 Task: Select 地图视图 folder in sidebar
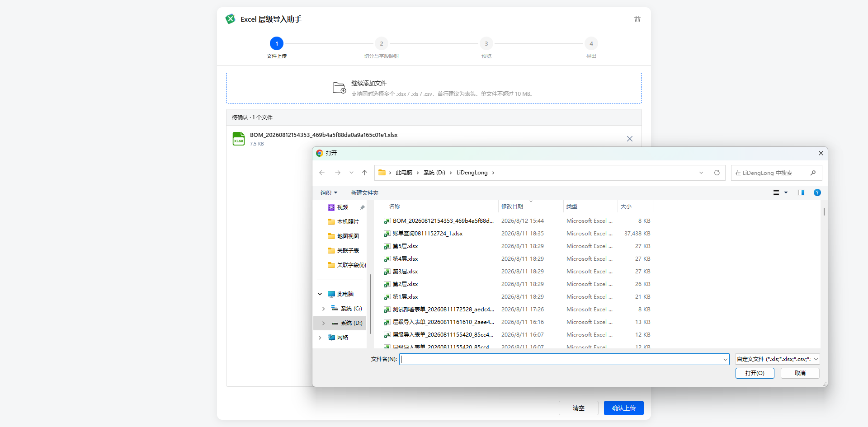344,236
